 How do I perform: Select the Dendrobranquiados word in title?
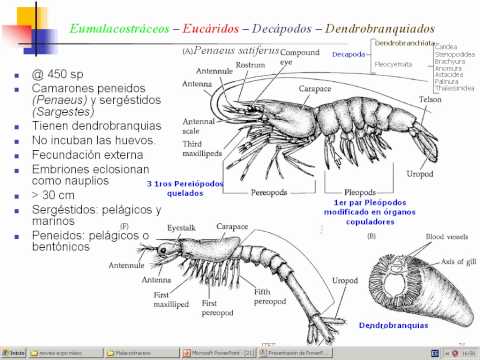tap(380, 29)
